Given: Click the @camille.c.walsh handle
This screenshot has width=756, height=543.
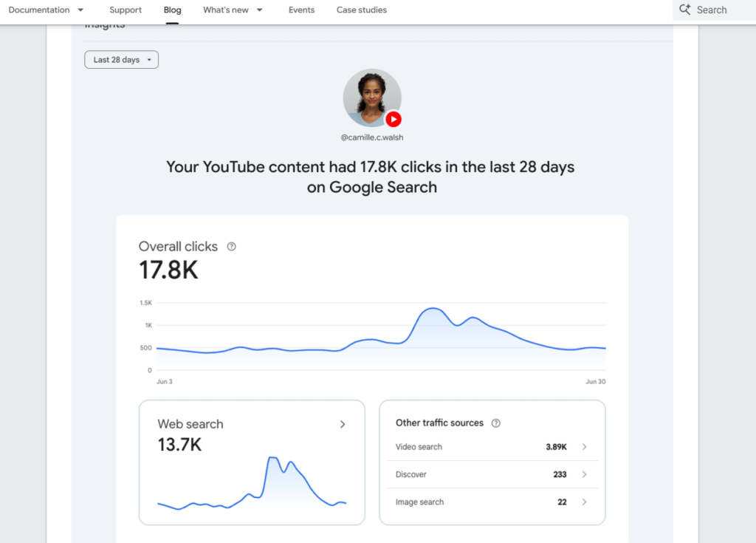Looking at the screenshot, I should tap(372, 137).
